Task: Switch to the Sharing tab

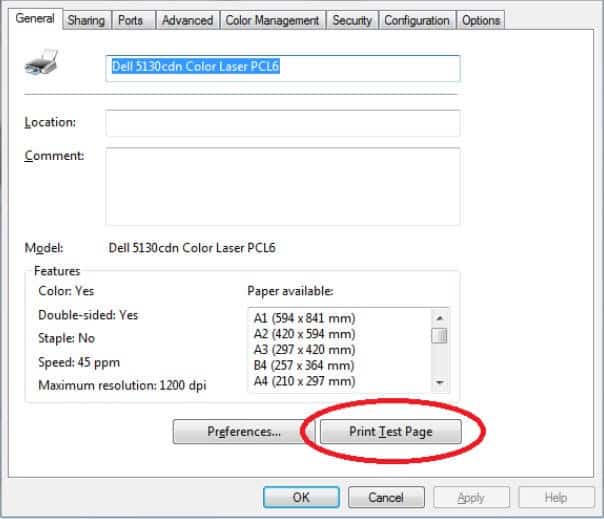Action: click(86, 20)
